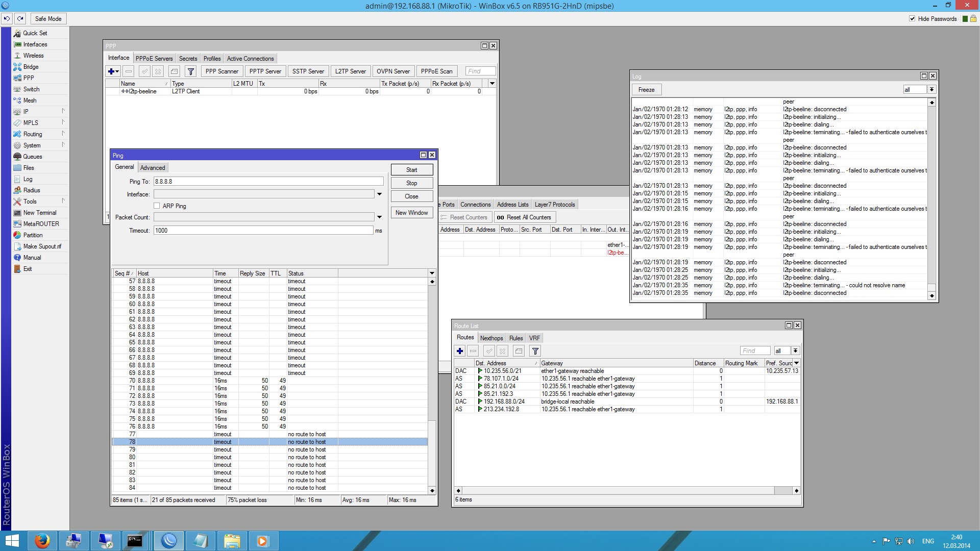Enable the ARP Ping checkbox
The height and width of the screenshot is (551, 980).
(x=157, y=206)
